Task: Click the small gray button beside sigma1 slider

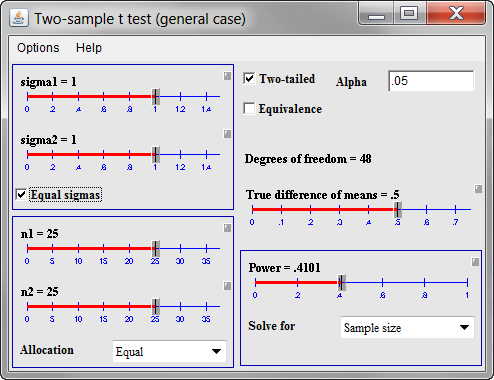Action: [x=227, y=76]
